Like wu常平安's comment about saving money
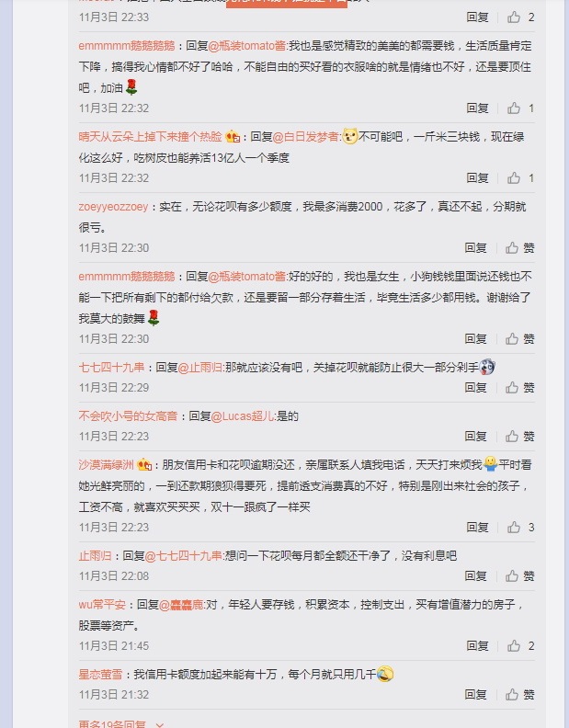This screenshot has height=728, width=569. tap(520, 646)
